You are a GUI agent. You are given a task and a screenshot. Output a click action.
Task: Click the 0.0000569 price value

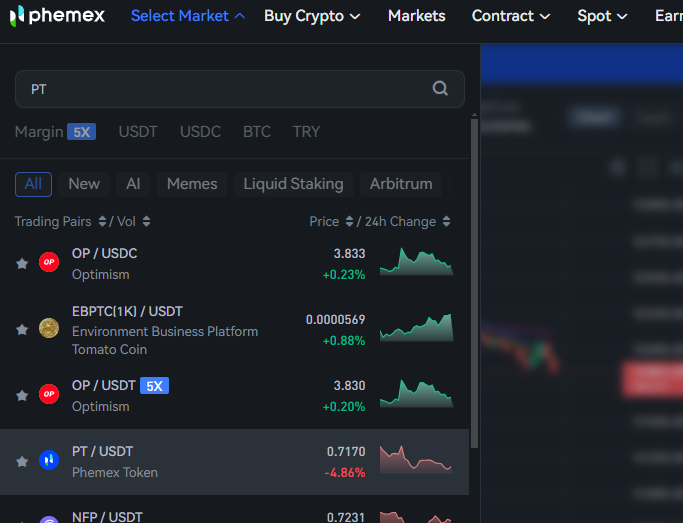click(x=335, y=320)
